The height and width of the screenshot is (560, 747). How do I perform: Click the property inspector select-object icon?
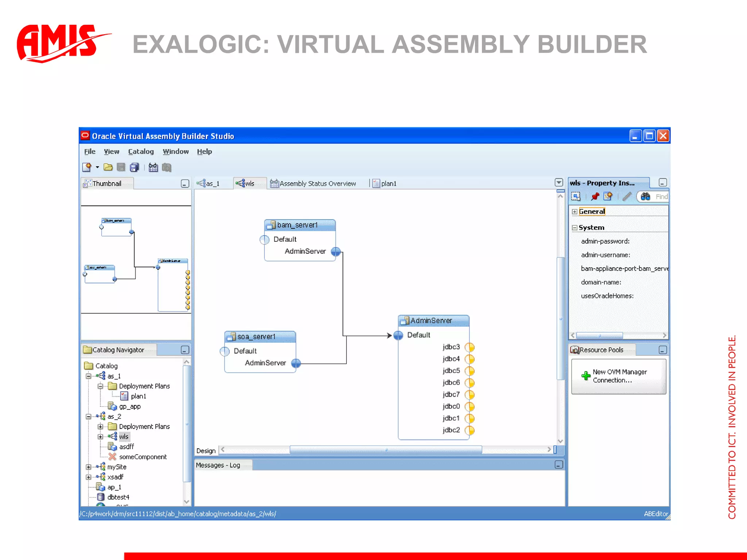click(x=576, y=197)
